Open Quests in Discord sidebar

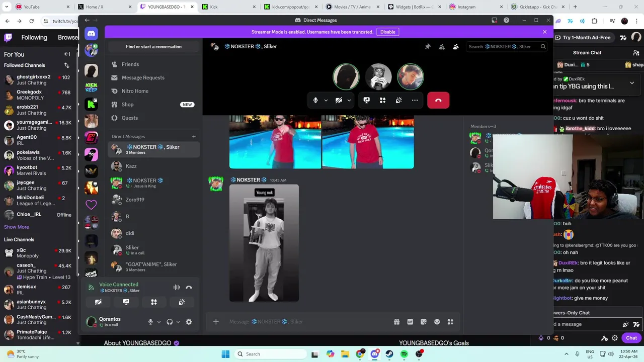pos(153,118)
